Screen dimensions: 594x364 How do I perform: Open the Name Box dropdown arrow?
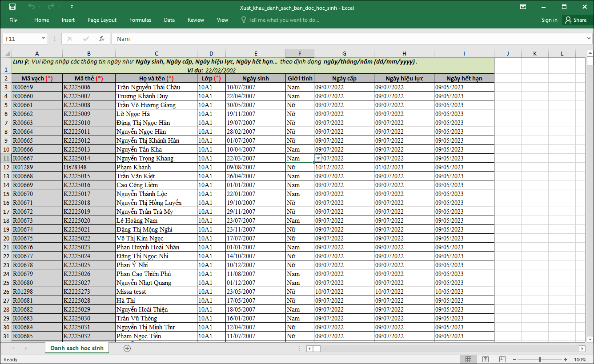43,39
